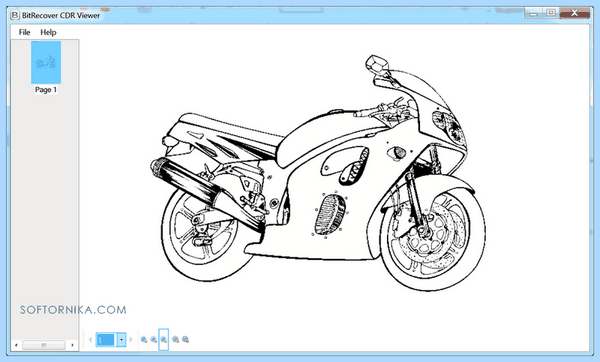Go to the next page arrow
This screenshot has width=600, height=362.
(x=131, y=339)
